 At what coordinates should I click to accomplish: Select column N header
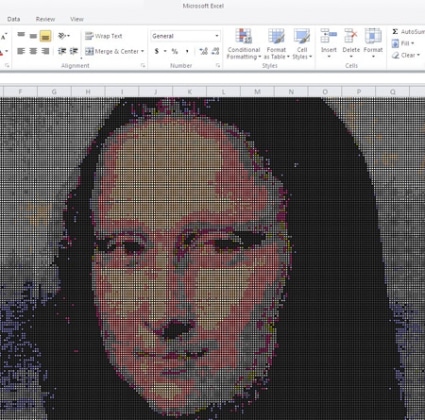[291, 92]
